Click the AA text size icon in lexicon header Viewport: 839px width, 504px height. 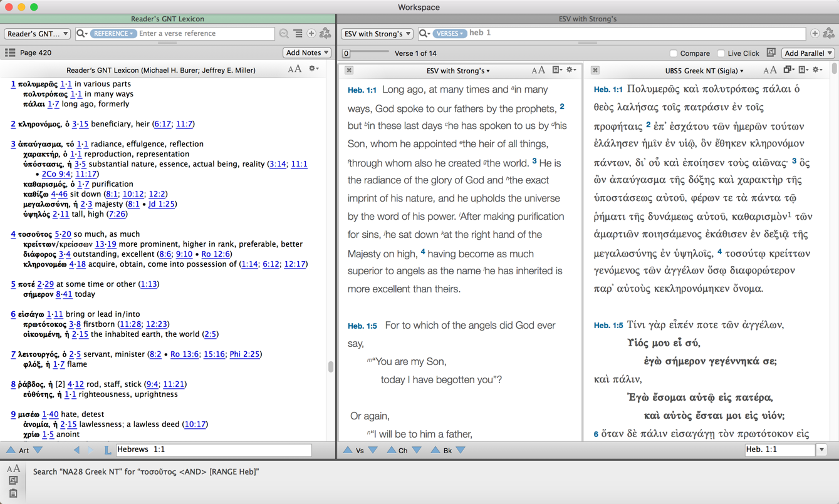pos(294,69)
